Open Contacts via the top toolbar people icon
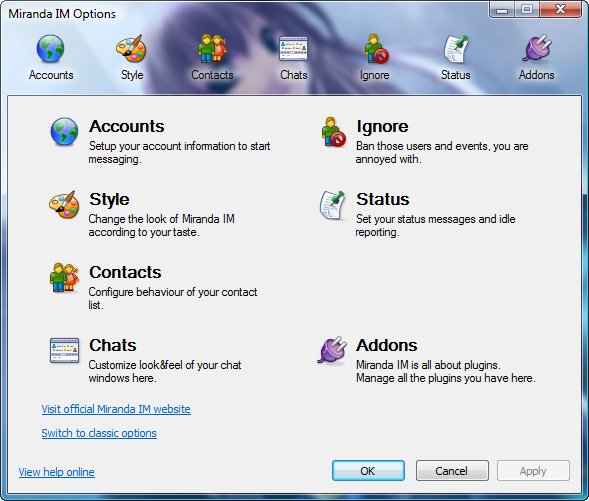This screenshot has height=501, width=589. [212, 48]
